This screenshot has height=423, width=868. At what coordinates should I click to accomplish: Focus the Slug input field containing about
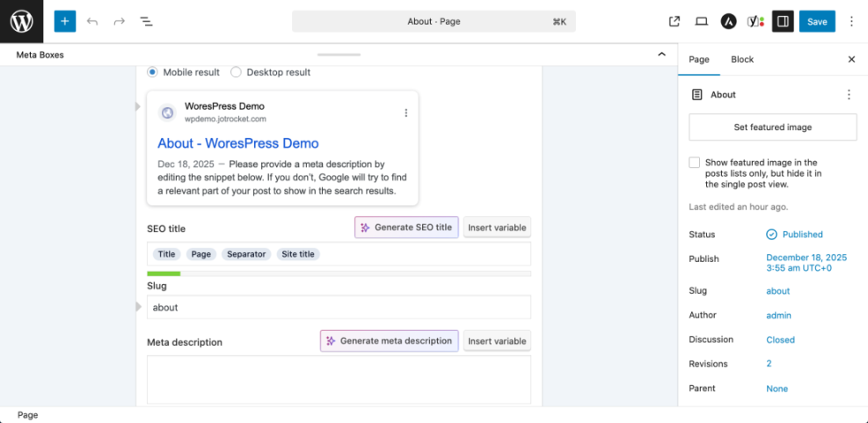[x=339, y=307]
